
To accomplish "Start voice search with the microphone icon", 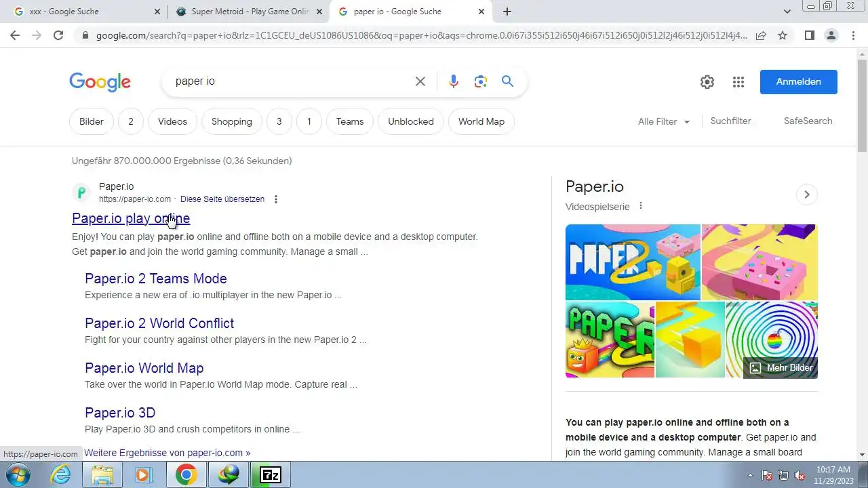I will click(454, 81).
